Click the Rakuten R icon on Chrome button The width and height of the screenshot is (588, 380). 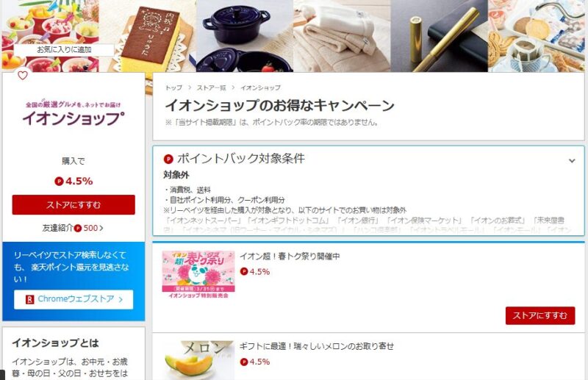coord(30,299)
